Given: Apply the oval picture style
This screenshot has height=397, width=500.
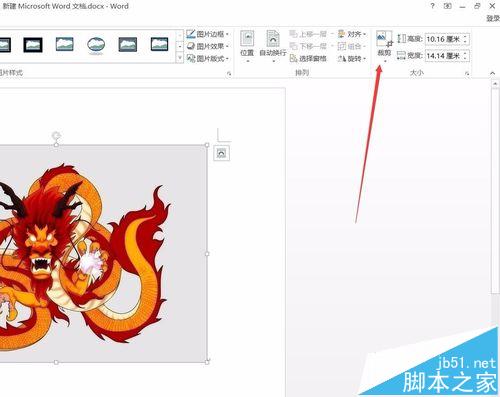Looking at the screenshot, I should (x=96, y=45).
